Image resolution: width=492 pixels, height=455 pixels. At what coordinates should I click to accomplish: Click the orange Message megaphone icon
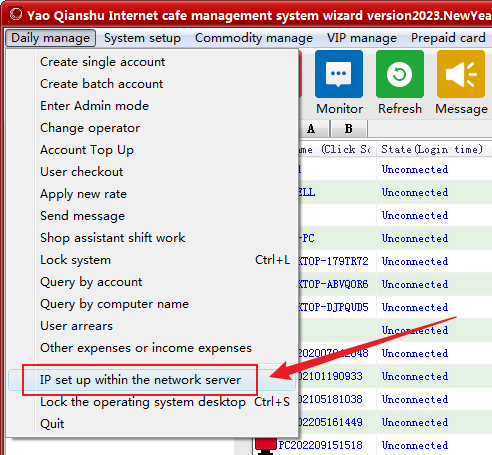click(x=461, y=74)
